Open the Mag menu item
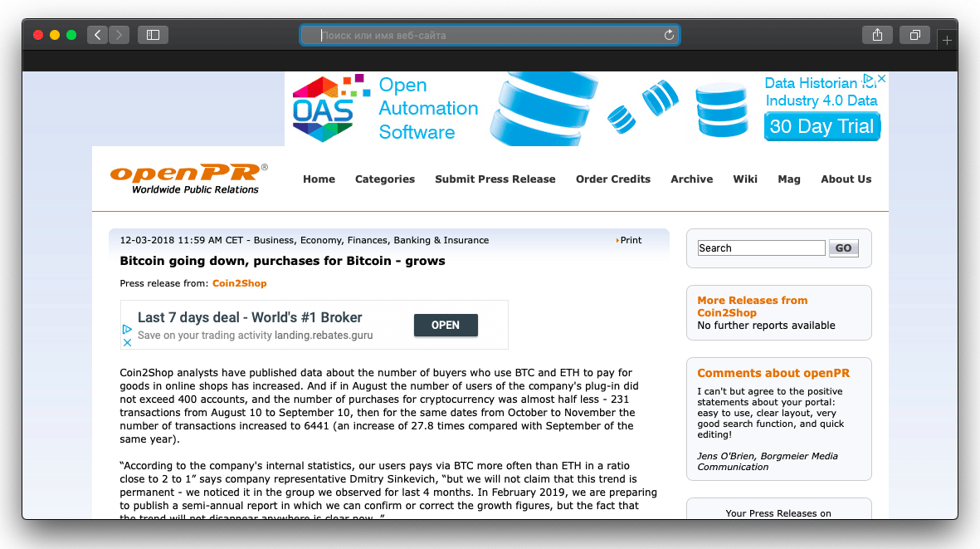Viewport: 980px width, 549px height. 789,179
